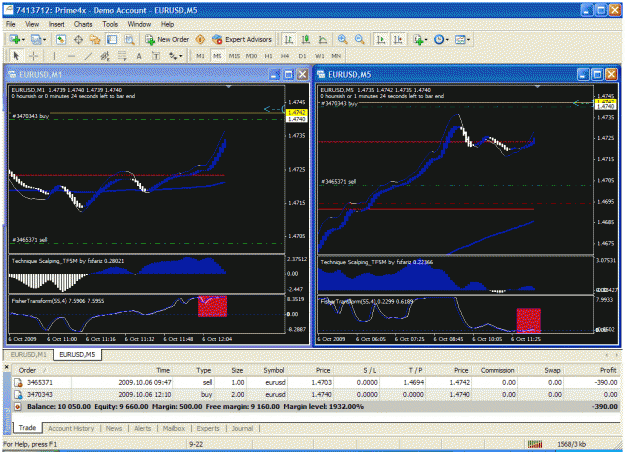Click the icon of order 3465371
The image size is (625, 452).
(18, 383)
